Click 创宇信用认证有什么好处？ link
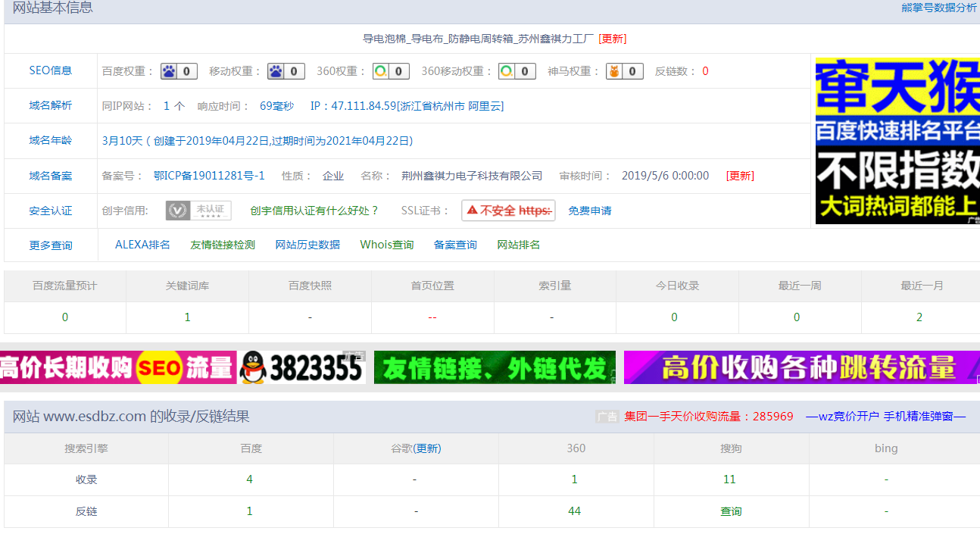The image size is (980, 534). [x=314, y=211]
